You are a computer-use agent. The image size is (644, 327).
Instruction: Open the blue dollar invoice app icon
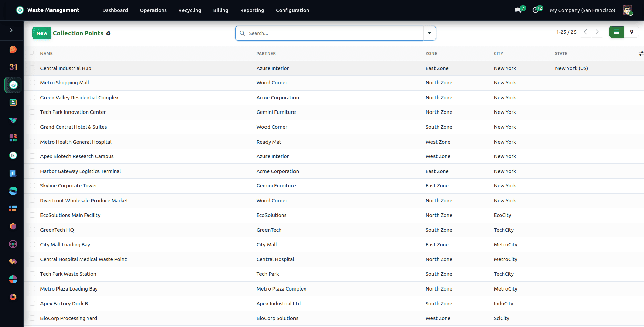[x=13, y=173]
